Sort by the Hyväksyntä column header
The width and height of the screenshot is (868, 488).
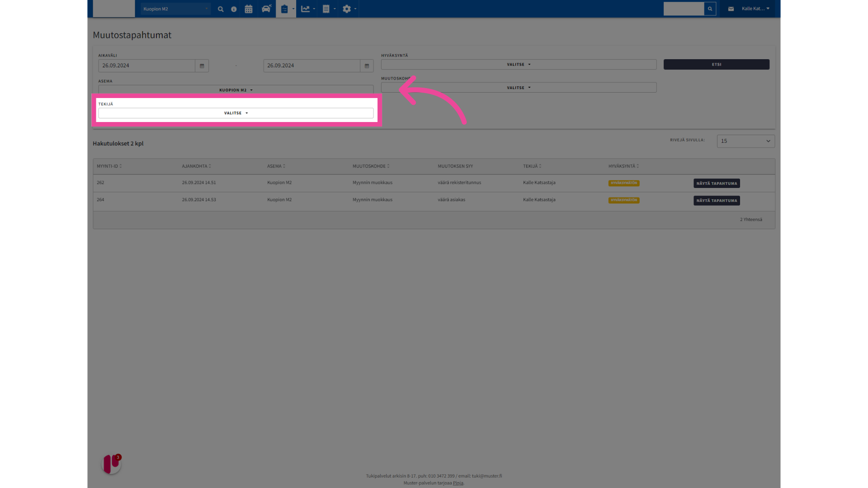pos(623,166)
